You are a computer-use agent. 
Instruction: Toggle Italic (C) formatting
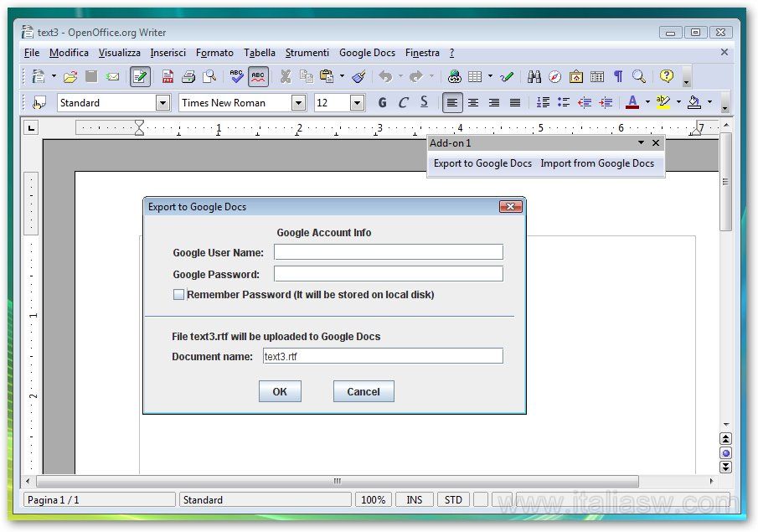click(403, 102)
